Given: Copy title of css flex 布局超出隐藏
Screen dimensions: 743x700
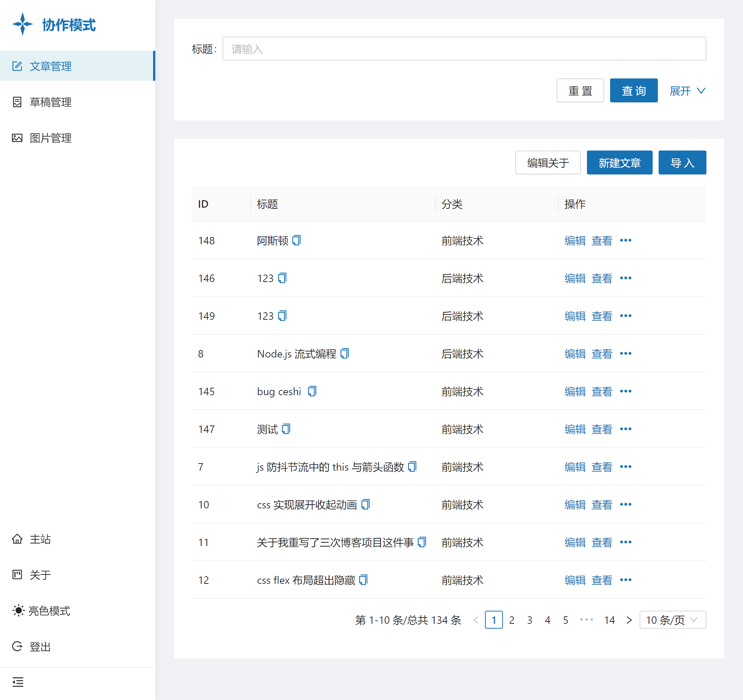Looking at the screenshot, I should tap(363, 580).
